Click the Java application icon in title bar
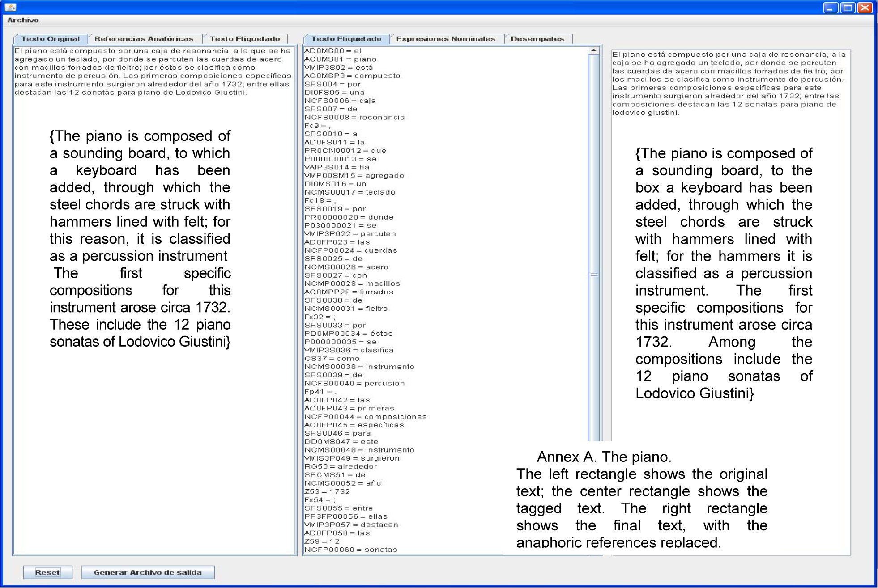Image resolution: width=878 pixels, height=588 pixels. click(10, 7)
